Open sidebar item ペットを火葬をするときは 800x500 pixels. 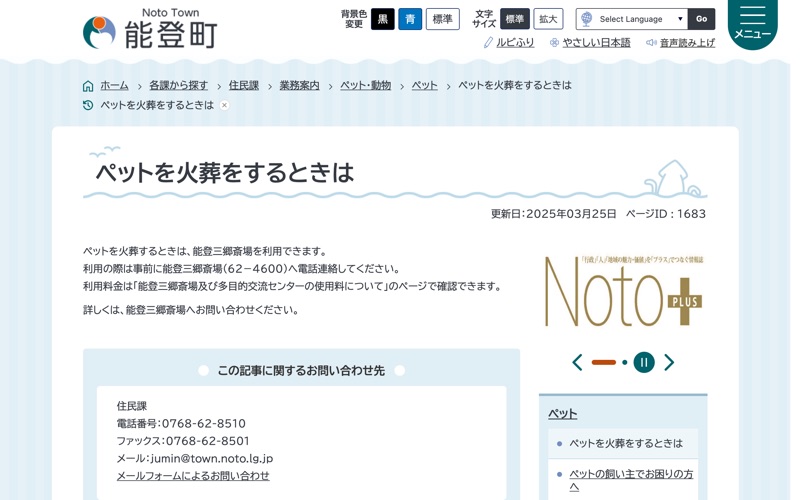coord(626,443)
